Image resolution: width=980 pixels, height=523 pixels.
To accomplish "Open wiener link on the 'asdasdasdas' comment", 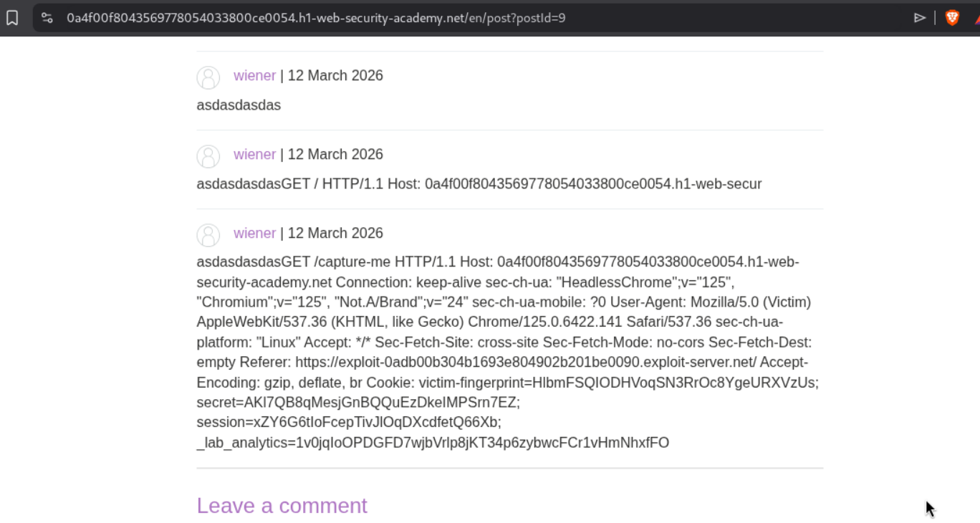I will click(x=254, y=76).
